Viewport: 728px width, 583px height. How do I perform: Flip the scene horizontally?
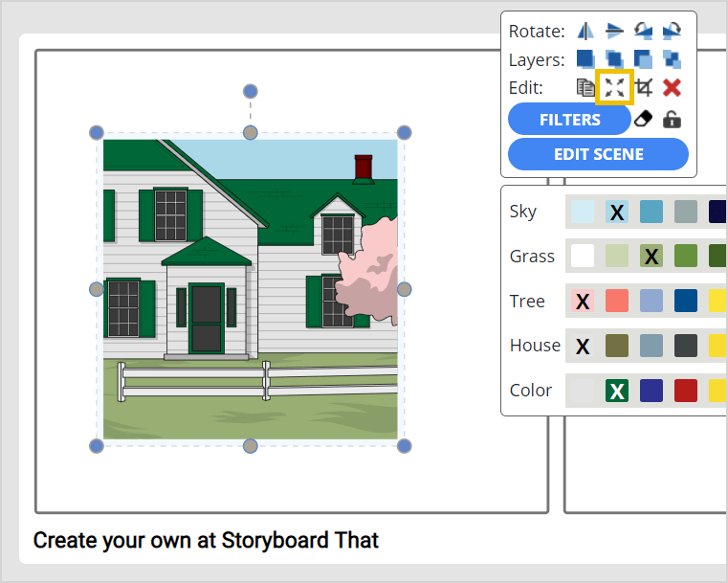click(x=585, y=32)
